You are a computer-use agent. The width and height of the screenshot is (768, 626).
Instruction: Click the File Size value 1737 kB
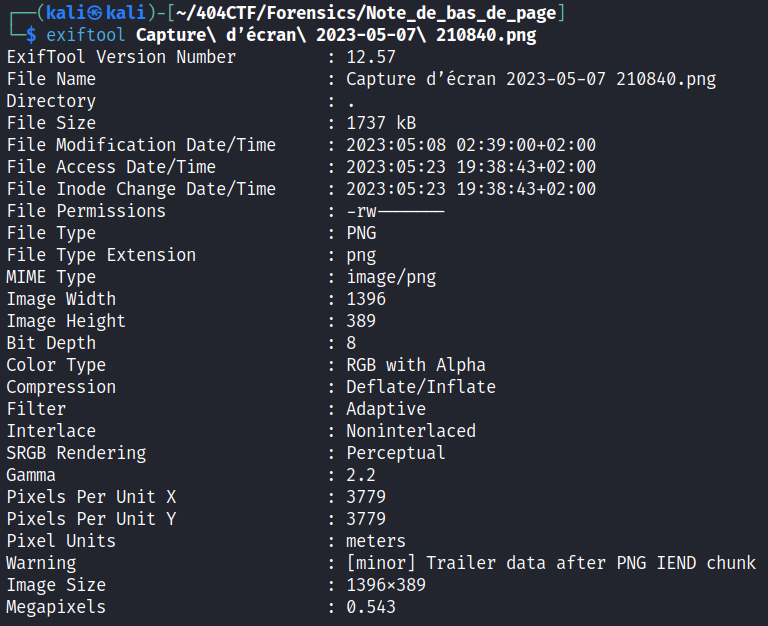pos(381,123)
